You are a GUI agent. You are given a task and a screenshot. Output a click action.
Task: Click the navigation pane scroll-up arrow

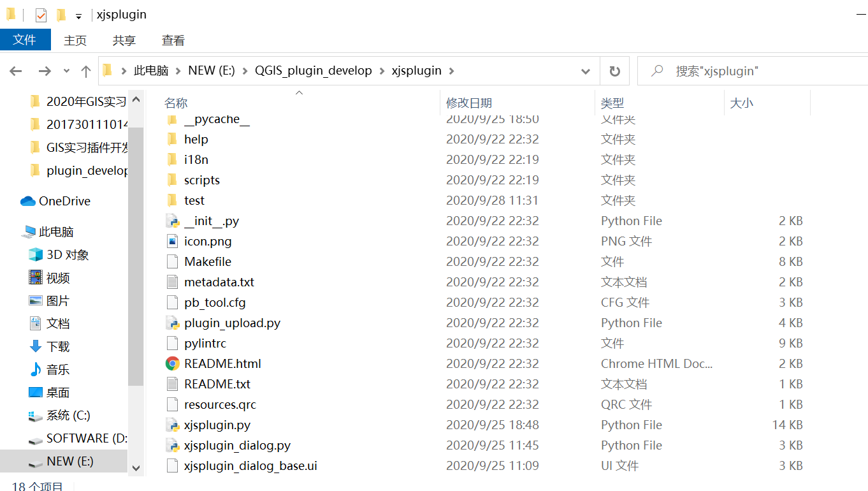[x=136, y=100]
